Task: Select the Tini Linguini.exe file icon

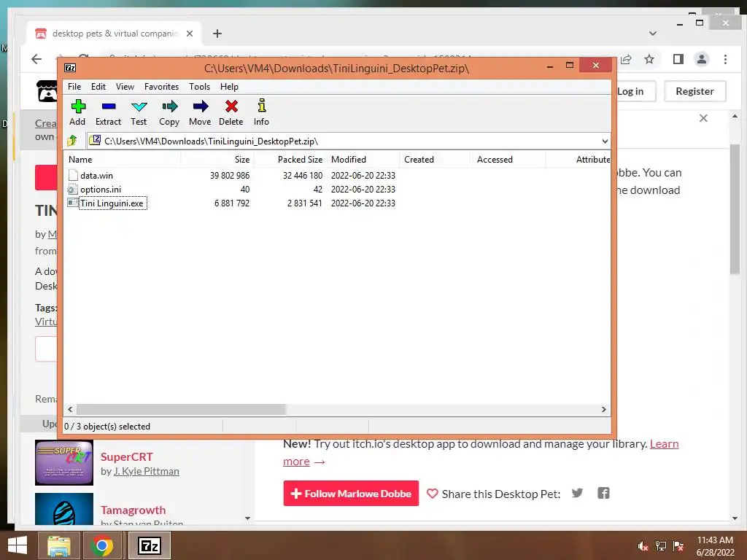Action: pos(72,203)
